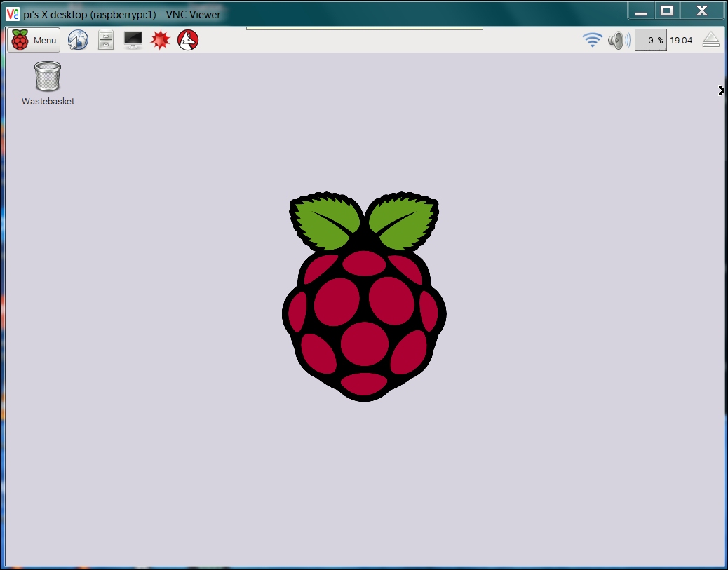The image size is (728, 570).
Task: Open the volume speaker control
Action: click(619, 41)
